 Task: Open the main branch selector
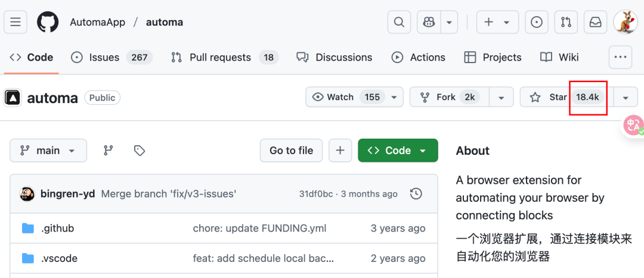pyautogui.click(x=48, y=151)
